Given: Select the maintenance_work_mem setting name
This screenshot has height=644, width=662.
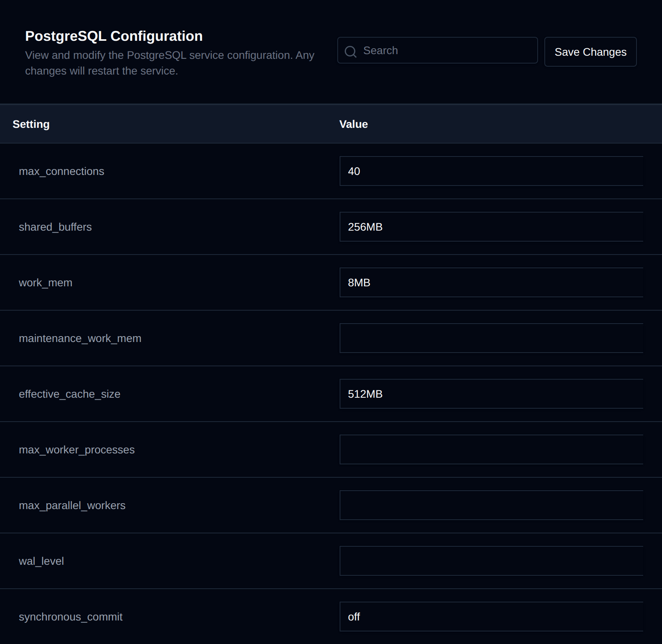Looking at the screenshot, I should [80, 338].
